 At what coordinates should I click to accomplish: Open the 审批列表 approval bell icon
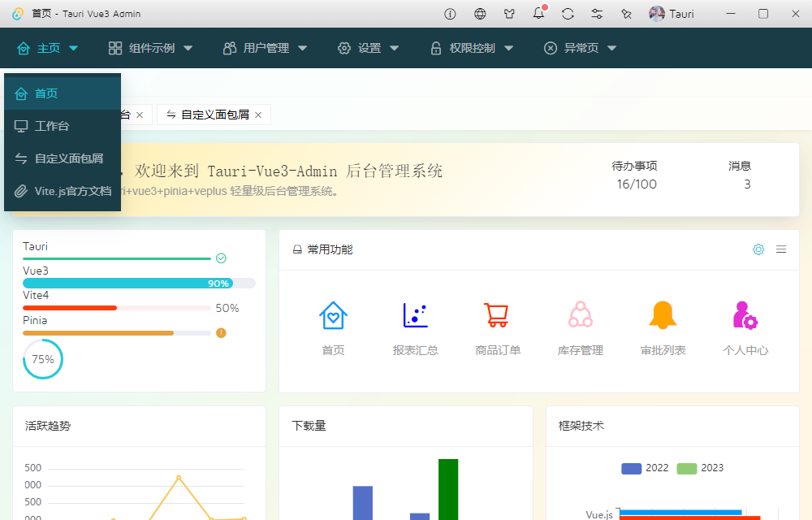pyautogui.click(x=663, y=314)
